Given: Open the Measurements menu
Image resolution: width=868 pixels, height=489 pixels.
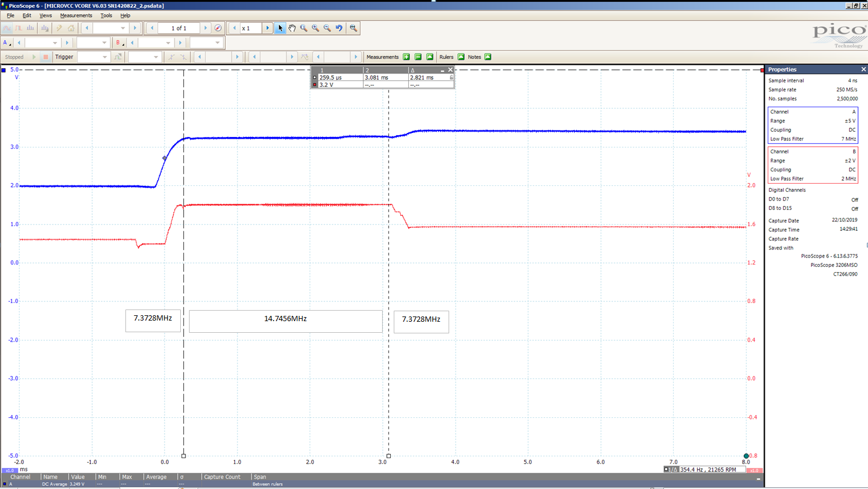Looking at the screenshot, I should [x=76, y=15].
